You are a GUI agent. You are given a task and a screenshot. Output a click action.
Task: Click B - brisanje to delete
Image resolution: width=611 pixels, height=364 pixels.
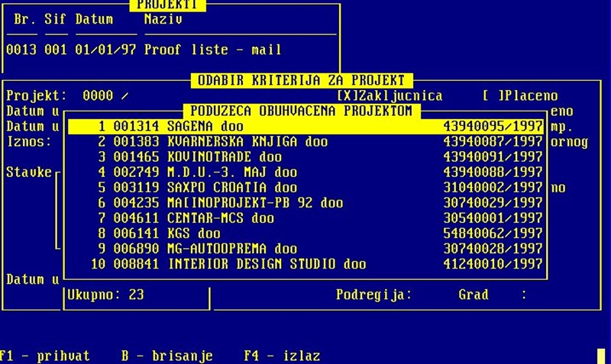click(x=167, y=356)
